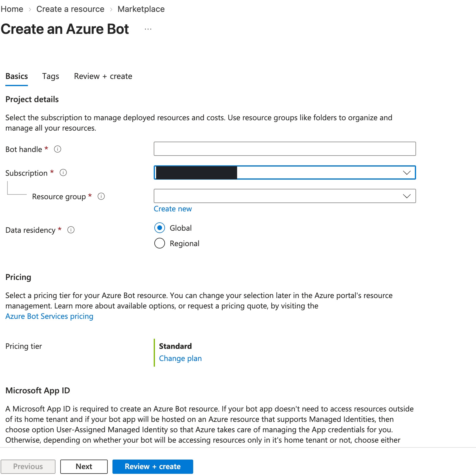
Task: Click the Microsoft App ID heading
Action: click(38, 390)
